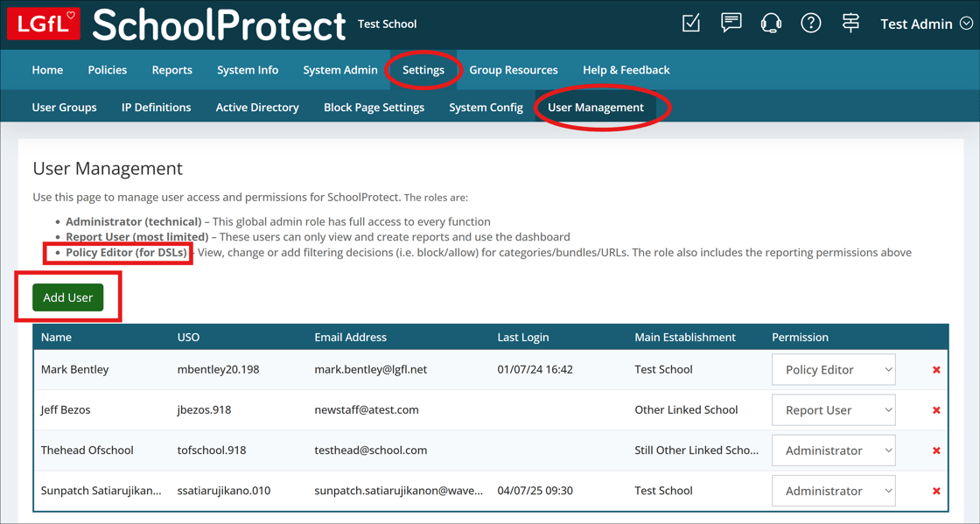The width and height of the screenshot is (980, 524).
Task: Click email newstaff@atest.com
Action: [367, 410]
